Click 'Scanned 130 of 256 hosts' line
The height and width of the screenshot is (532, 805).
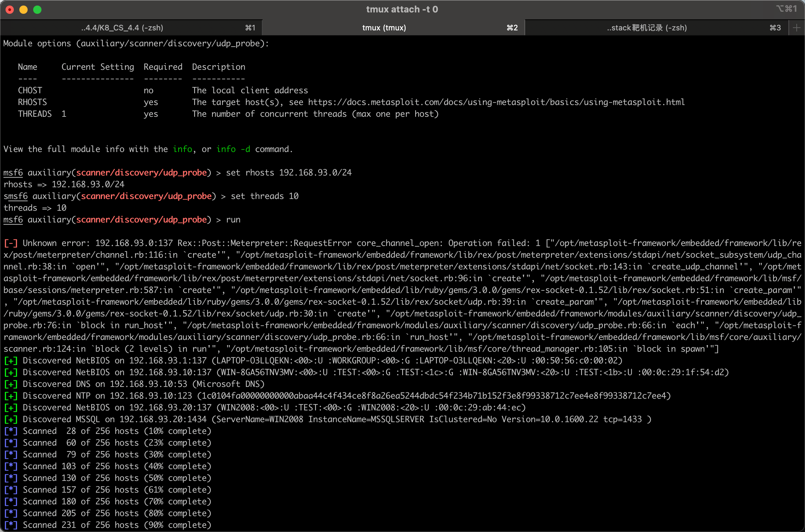coord(107,478)
